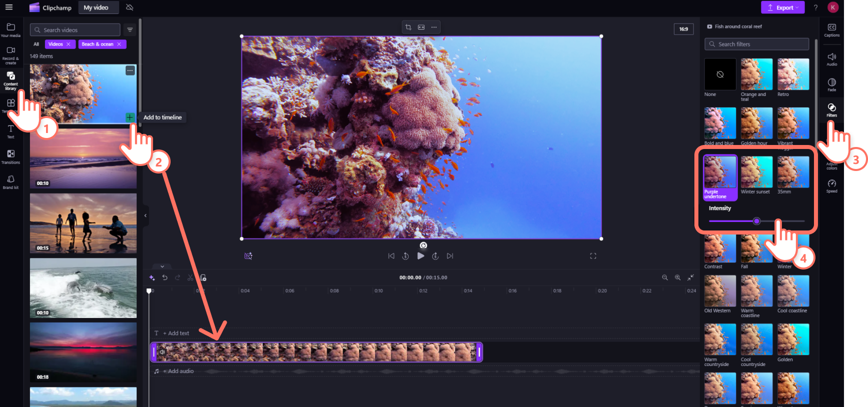Toggle fullscreen preview
868x407 pixels.
point(593,256)
